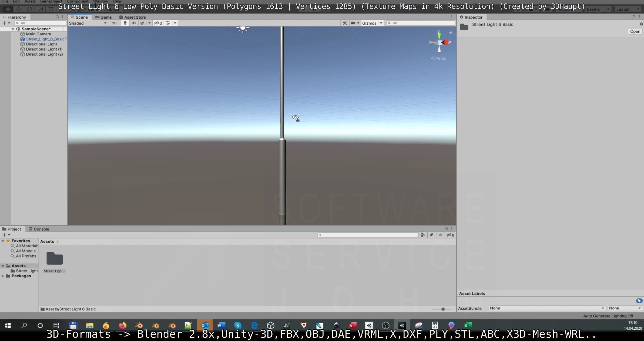Open the Shaded draw mode dropdown
This screenshot has height=341, width=644.
tap(88, 23)
